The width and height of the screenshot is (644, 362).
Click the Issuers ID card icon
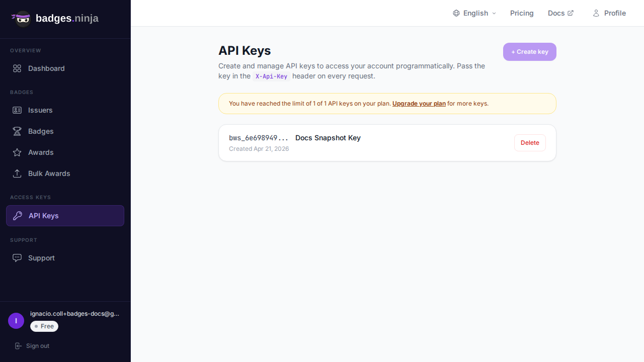tap(17, 110)
